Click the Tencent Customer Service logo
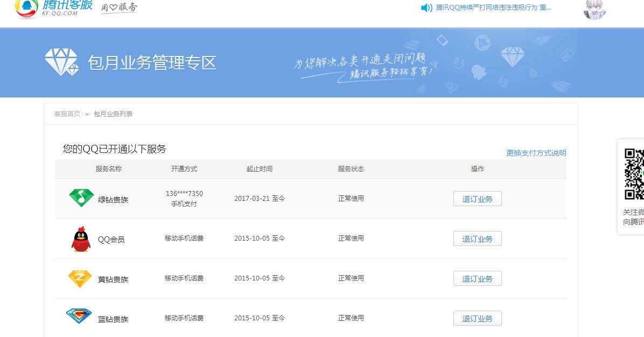Screen dimensions: 644x337 (x=54, y=8)
